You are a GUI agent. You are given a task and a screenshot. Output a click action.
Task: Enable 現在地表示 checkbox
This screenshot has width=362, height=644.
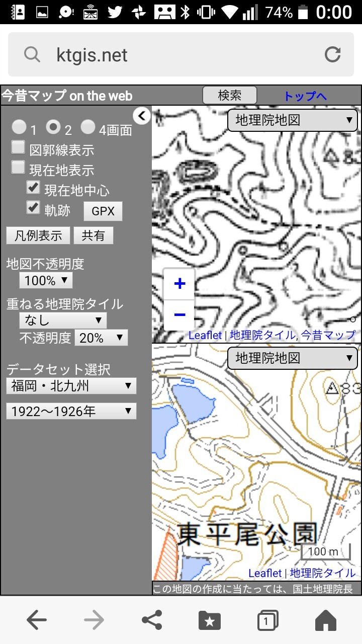[18, 168]
